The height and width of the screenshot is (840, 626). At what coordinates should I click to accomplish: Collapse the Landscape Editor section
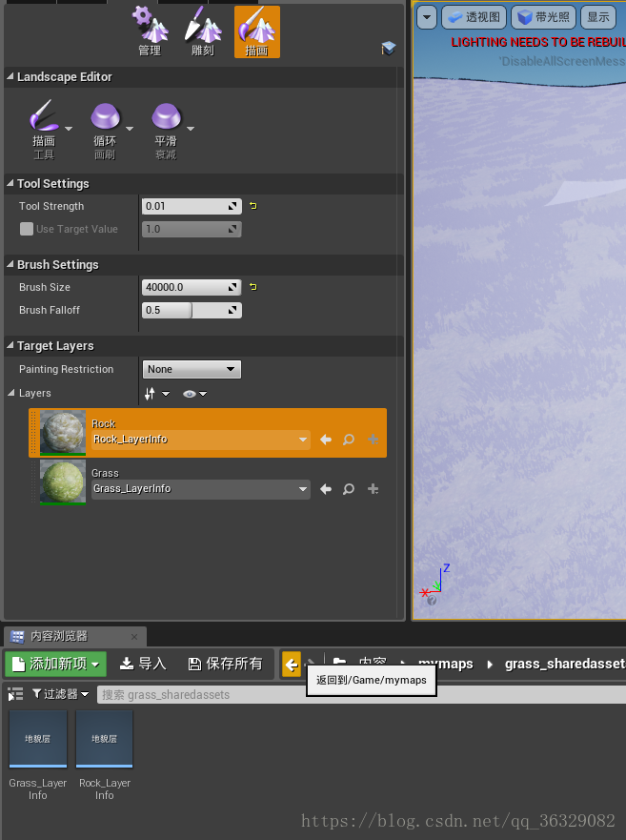click(x=10, y=76)
